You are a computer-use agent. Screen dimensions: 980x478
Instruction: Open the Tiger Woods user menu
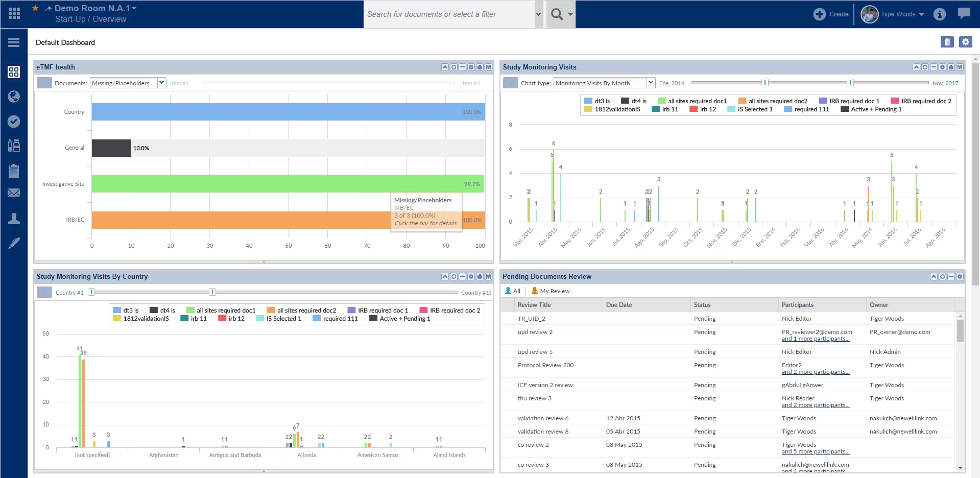point(892,14)
